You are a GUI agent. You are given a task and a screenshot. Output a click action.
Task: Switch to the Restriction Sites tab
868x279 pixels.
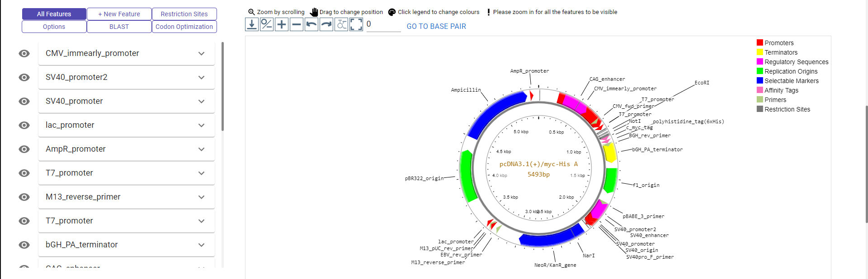184,14
